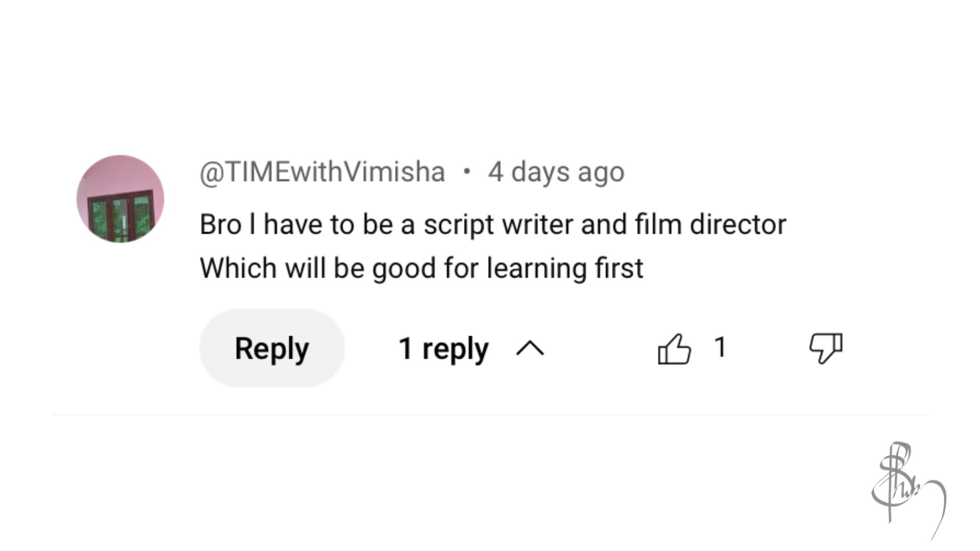Collapse replies using the up chevron
This screenshot has width=980, height=551.
530,349
